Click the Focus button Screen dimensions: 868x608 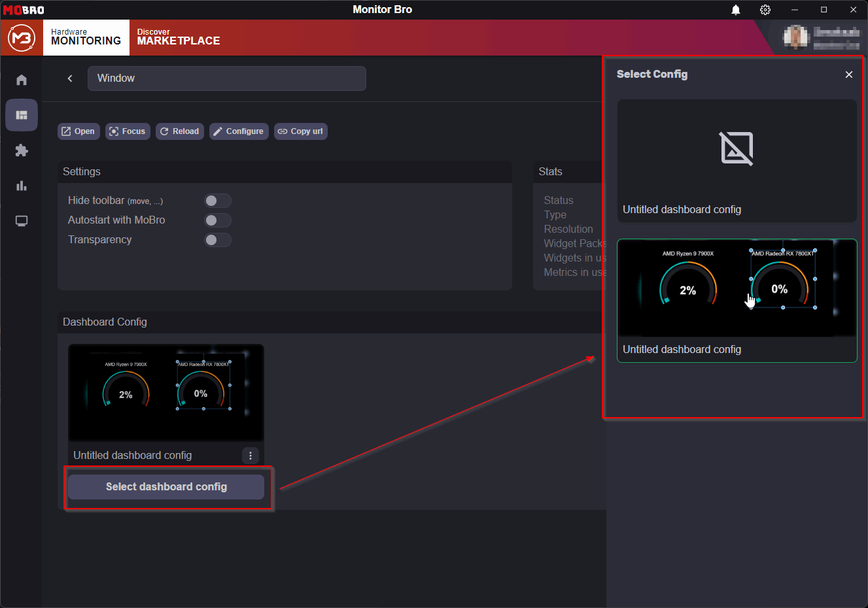[128, 131]
